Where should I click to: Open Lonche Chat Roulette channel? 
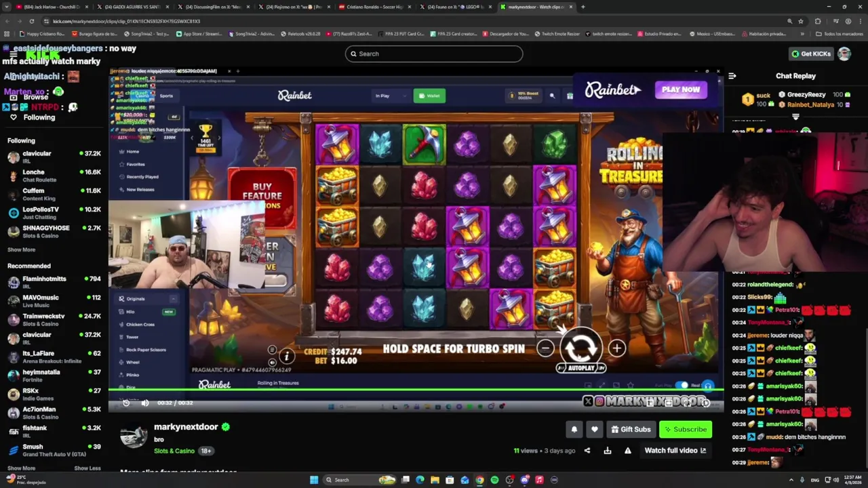[x=54, y=176]
